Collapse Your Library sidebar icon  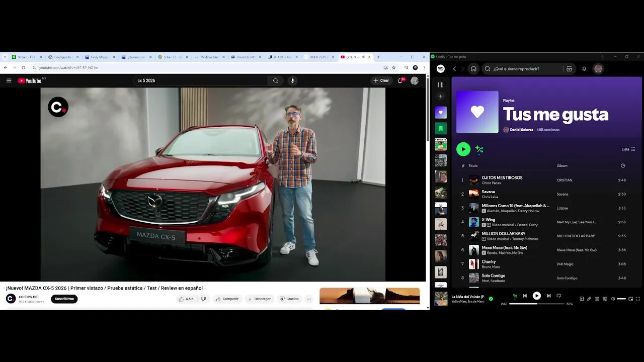click(x=441, y=85)
